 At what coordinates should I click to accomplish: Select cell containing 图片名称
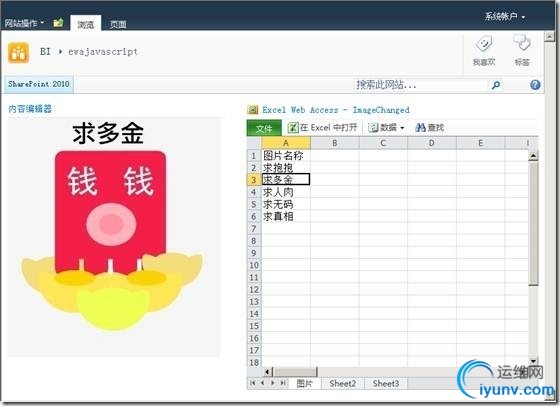point(286,155)
